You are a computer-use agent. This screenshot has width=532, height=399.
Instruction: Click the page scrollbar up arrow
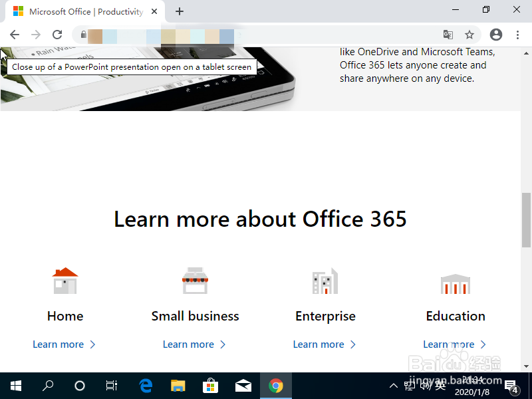(x=526, y=53)
